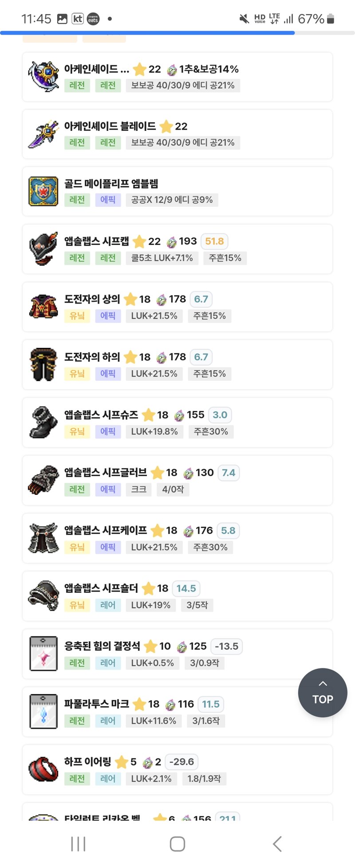Tap the 하프 이어링 red ring icon
355x868 pixels.
(43, 769)
